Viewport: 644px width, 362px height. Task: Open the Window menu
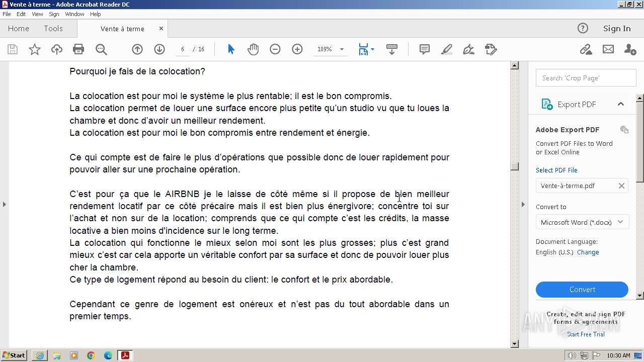coord(74,14)
